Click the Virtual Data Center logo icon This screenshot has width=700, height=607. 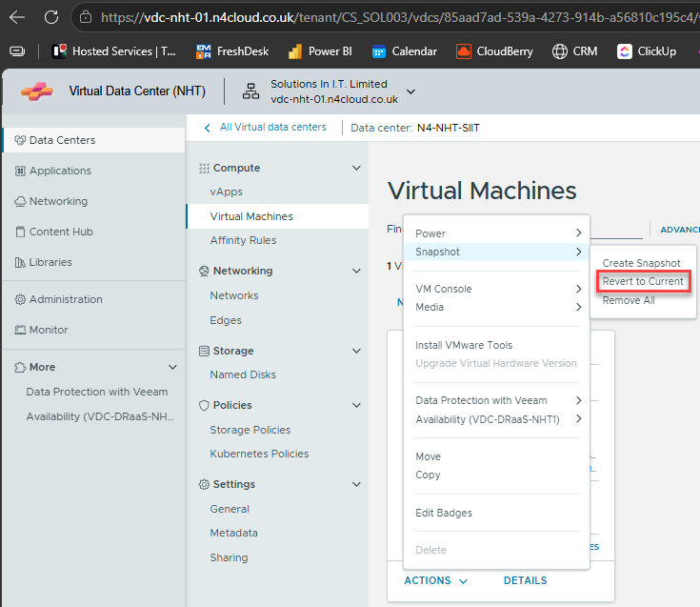pos(37,91)
